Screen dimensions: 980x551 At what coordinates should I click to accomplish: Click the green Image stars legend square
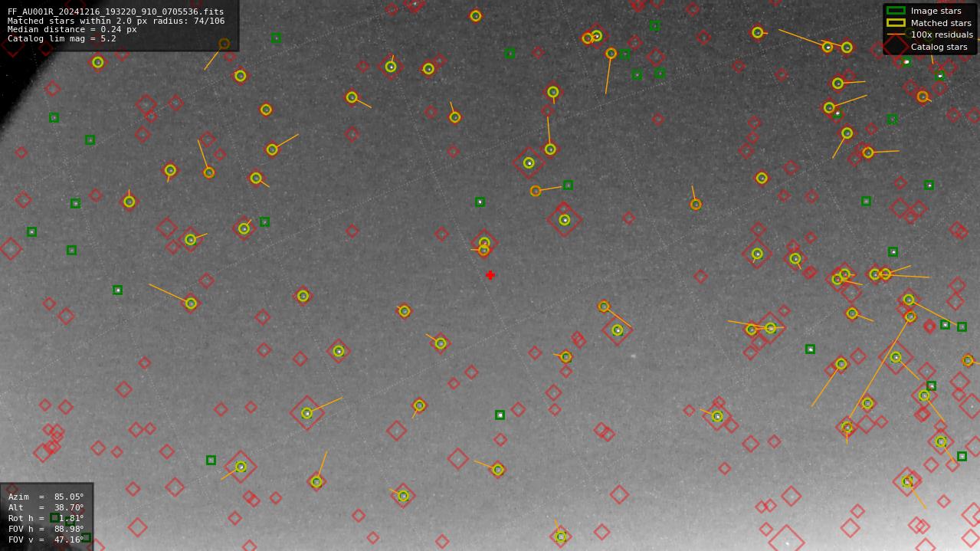click(x=896, y=11)
